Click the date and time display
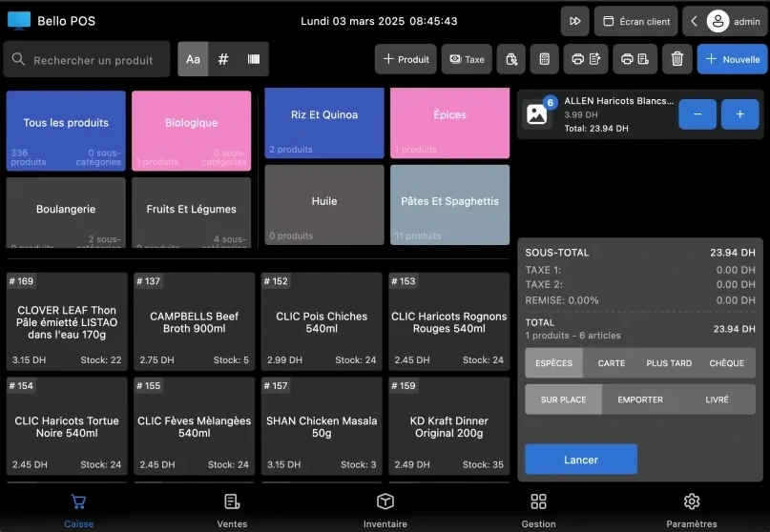Viewport: 770px width, 532px height. [x=379, y=21]
